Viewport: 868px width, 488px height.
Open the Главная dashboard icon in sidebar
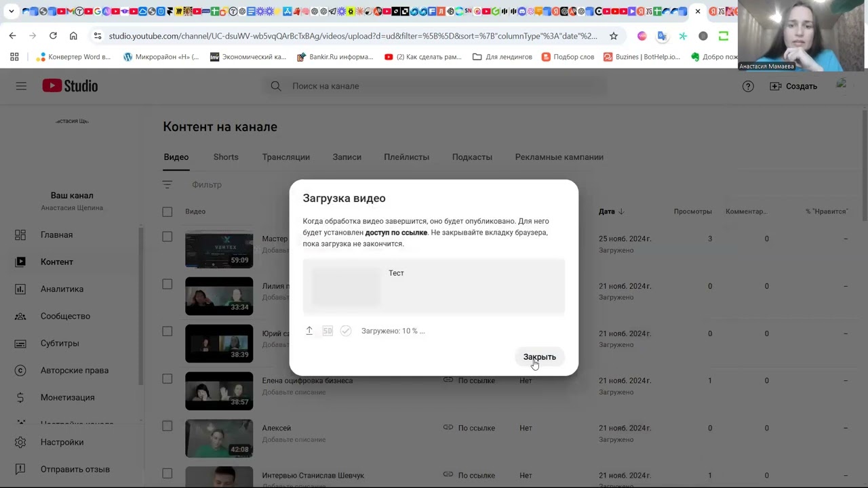pos(20,235)
